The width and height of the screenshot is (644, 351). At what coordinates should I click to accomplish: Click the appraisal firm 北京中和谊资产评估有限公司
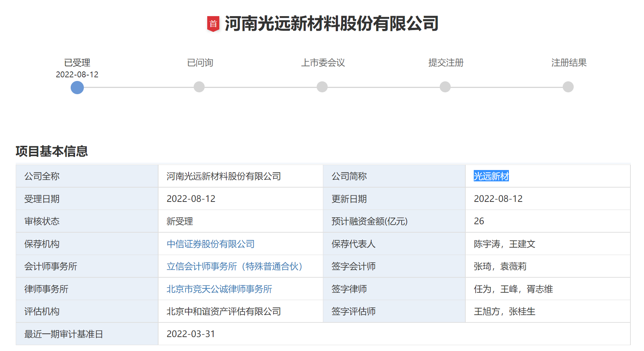point(224,311)
